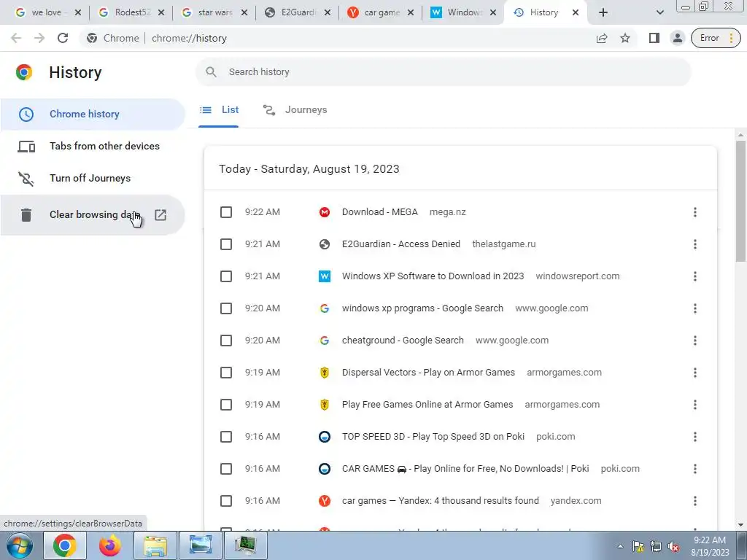The image size is (747, 560).
Task: Click the Action Center flag icon
Action: point(638,547)
